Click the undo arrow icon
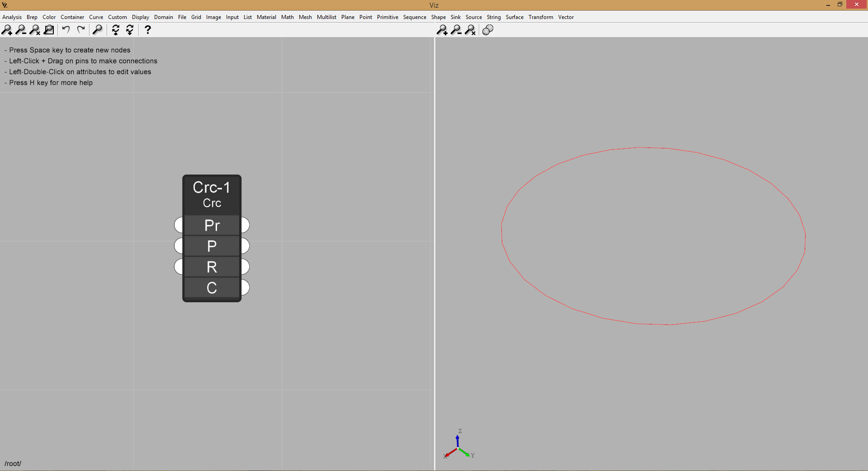This screenshot has height=471, width=868. 66,30
